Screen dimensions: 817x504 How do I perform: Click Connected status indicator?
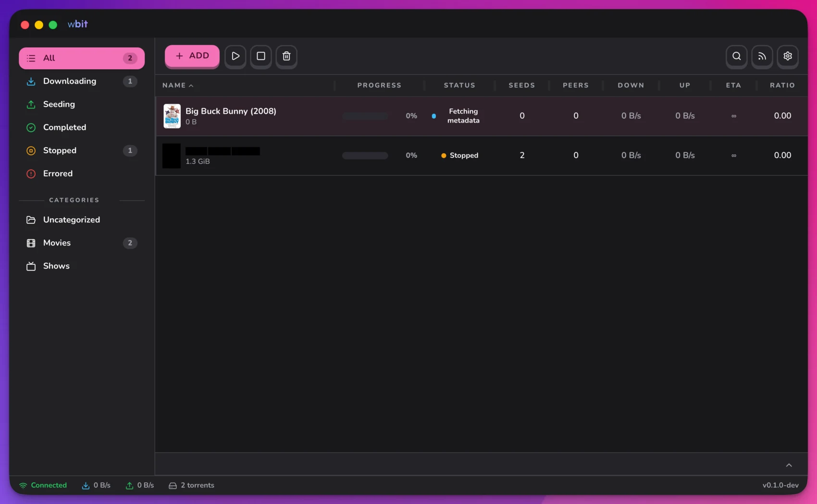point(43,485)
